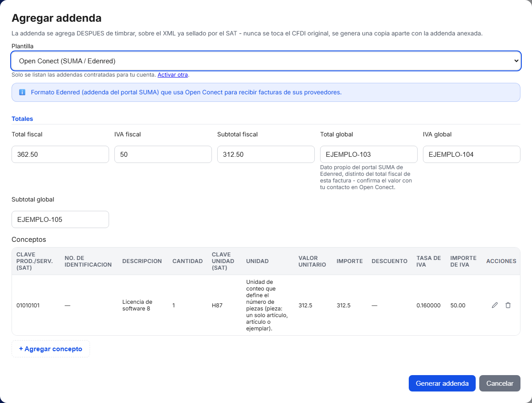Click the Generar addenda button
This screenshot has height=403, width=532.
(442, 384)
